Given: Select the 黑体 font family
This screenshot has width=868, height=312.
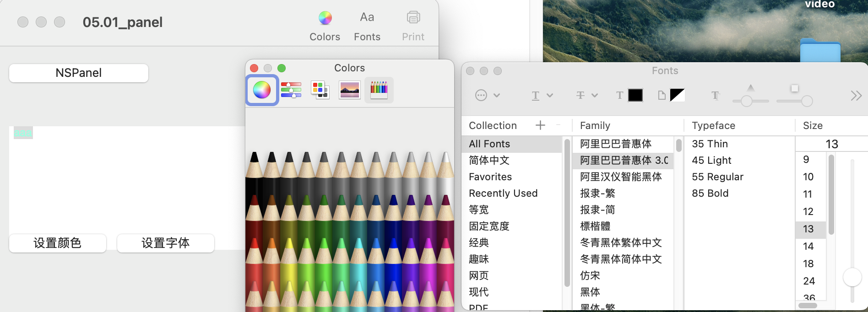Looking at the screenshot, I should [623, 292].
